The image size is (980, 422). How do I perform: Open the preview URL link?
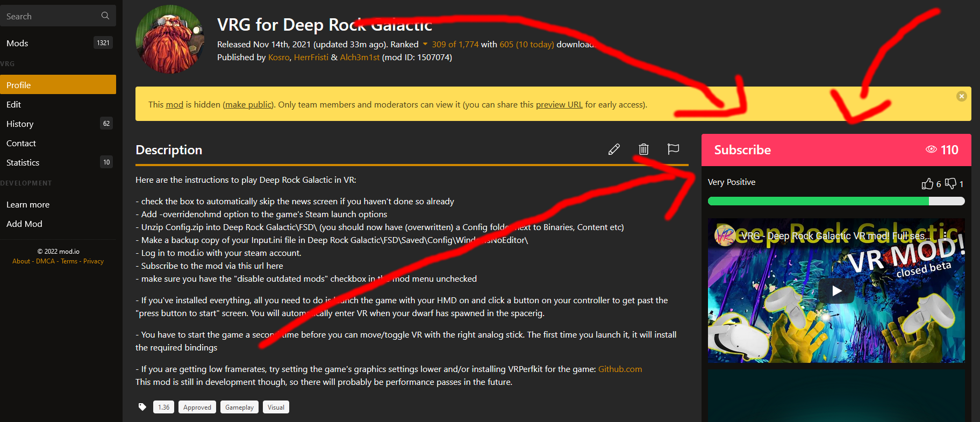tap(559, 104)
